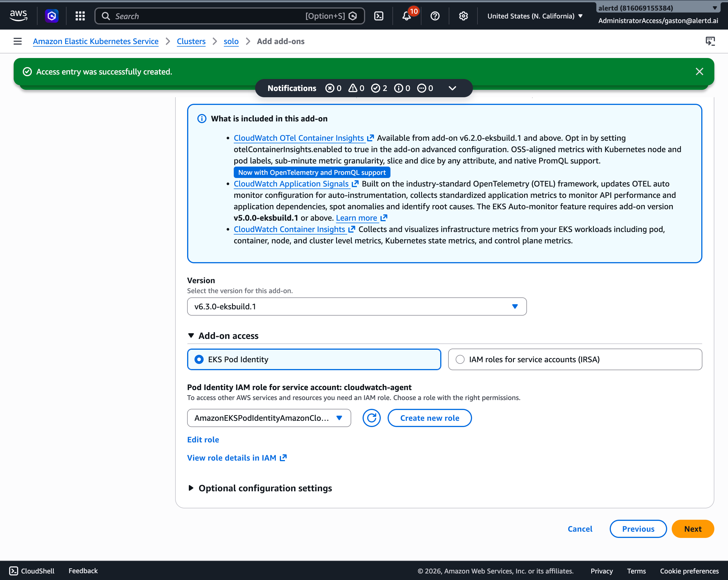Open CloudShell from the footer
This screenshot has width=728, height=580.
pos(32,571)
